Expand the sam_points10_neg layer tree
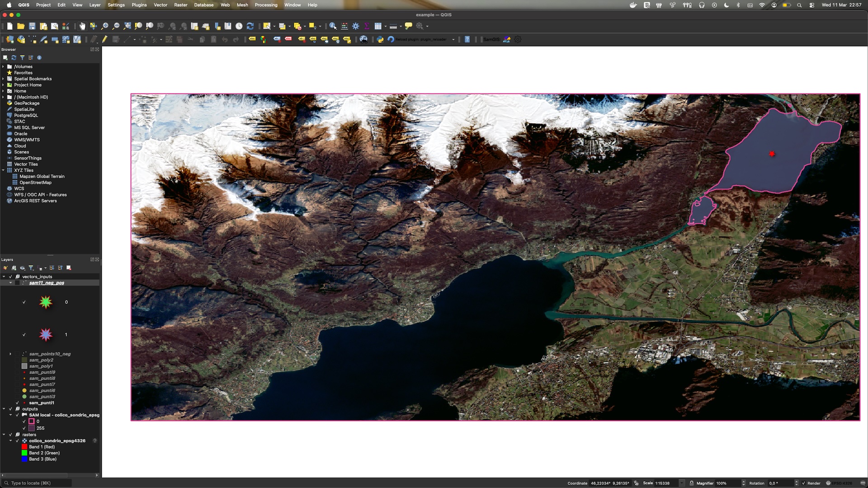The image size is (868, 488). click(x=10, y=354)
